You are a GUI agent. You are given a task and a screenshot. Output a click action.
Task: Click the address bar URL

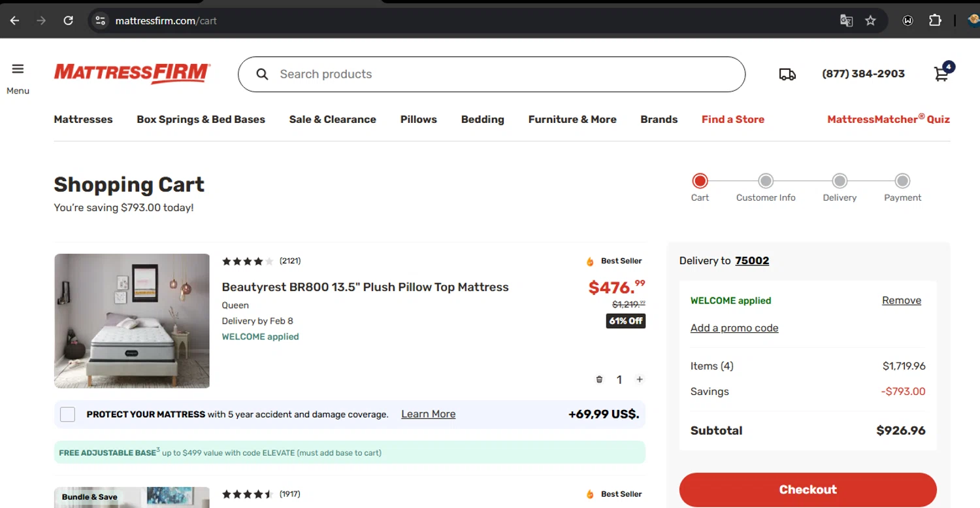(x=166, y=20)
